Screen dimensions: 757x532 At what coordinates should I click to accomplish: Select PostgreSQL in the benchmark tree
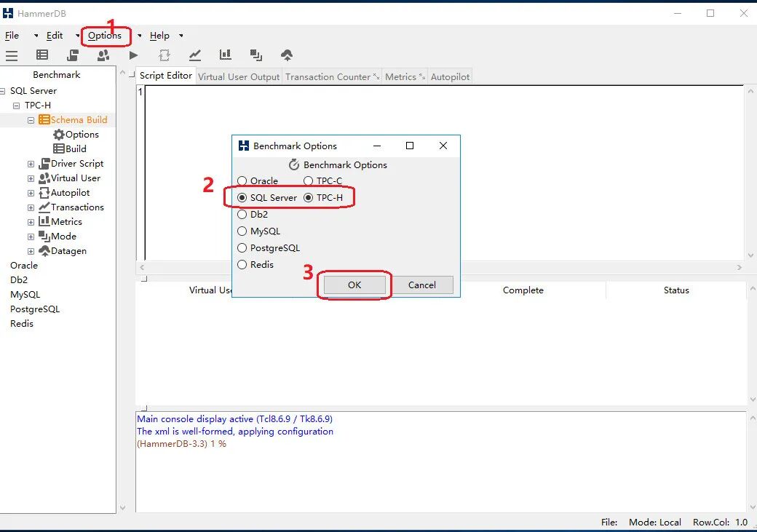pyautogui.click(x=35, y=309)
